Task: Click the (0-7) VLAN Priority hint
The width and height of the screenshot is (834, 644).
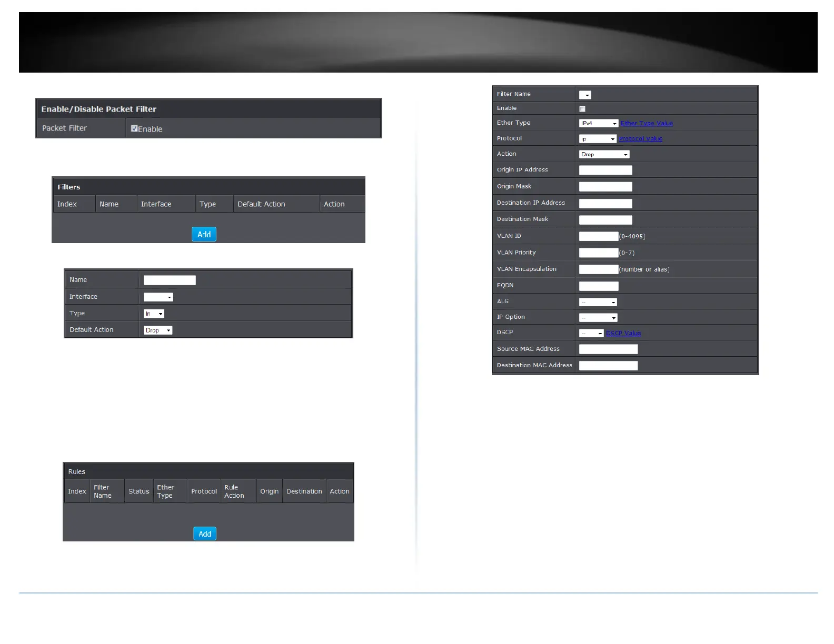Action: (627, 253)
